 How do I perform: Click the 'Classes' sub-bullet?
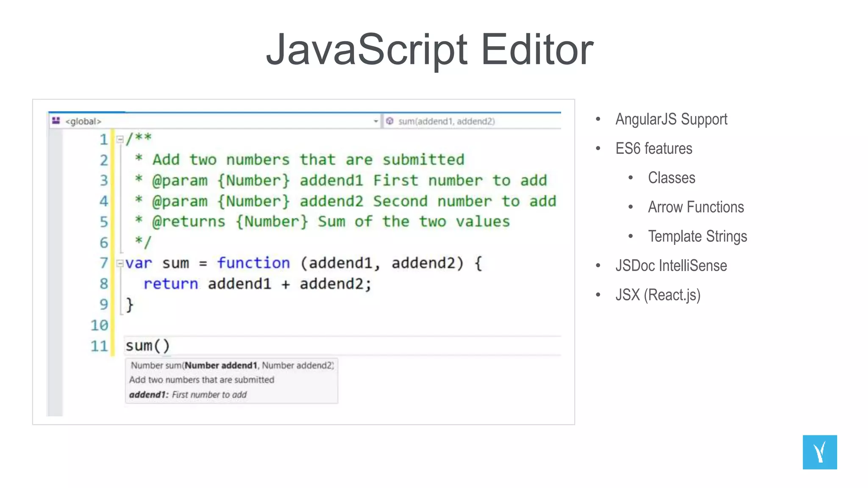[x=672, y=178]
